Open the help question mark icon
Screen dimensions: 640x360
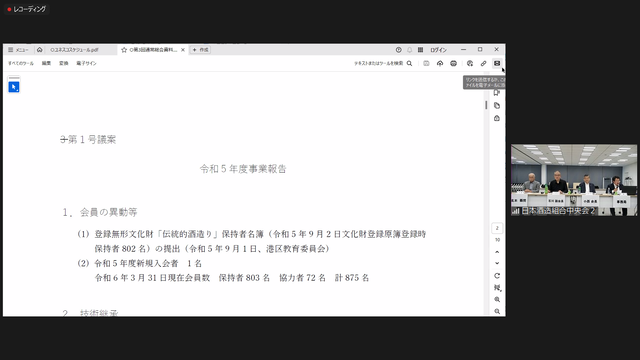coord(398,50)
